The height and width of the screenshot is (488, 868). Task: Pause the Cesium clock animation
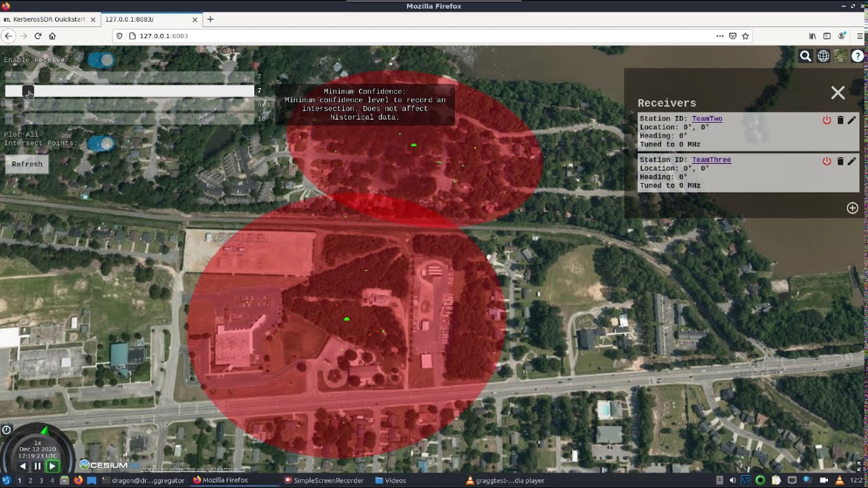pyautogui.click(x=37, y=466)
